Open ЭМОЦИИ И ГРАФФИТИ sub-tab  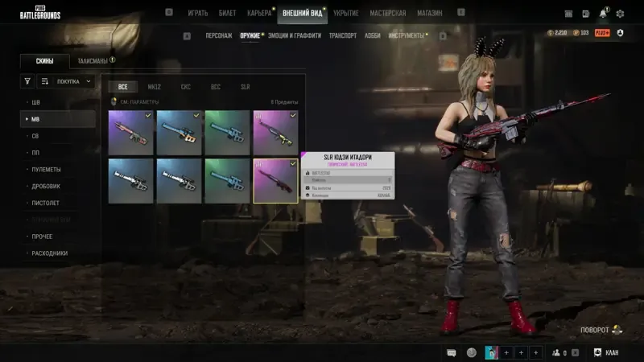coord(295,35)
